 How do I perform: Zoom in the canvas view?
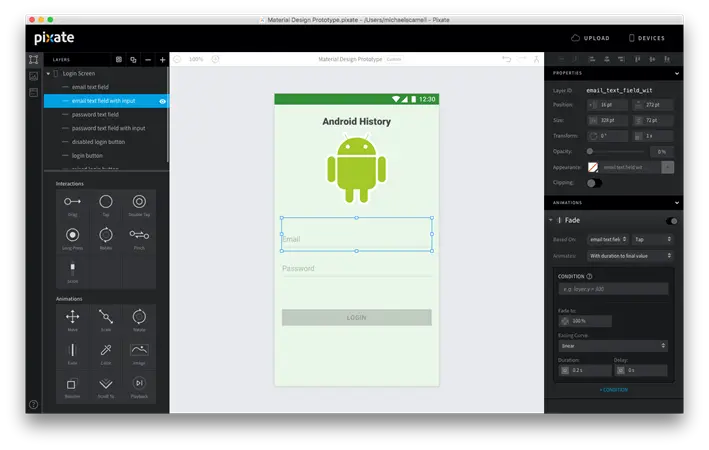point(215,59)
